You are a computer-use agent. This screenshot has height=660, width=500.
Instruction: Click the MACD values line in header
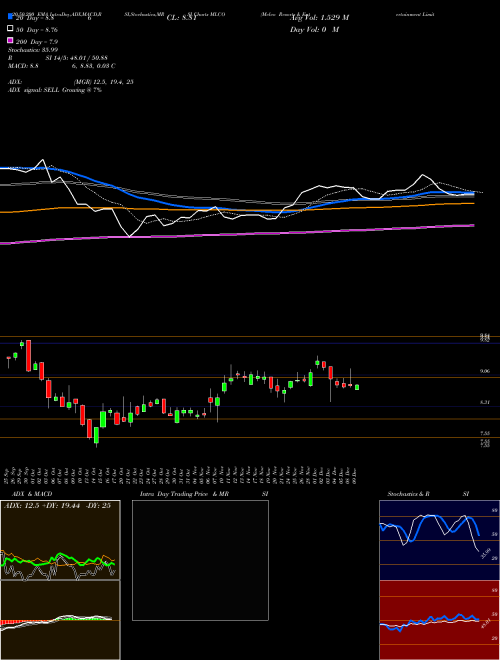[61, 66]
